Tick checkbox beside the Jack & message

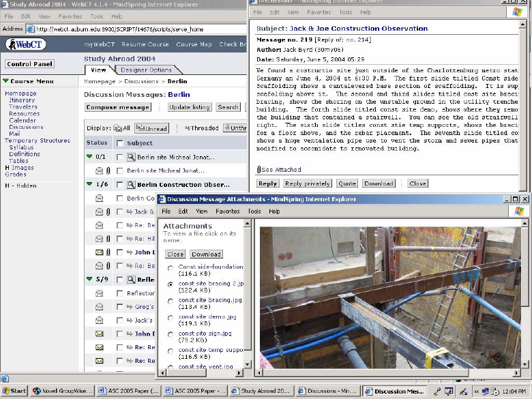[119, 211]
